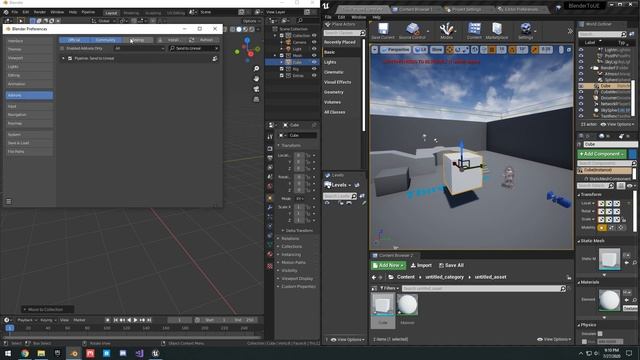Open Content browser icon in Unreal toolbar
Screen dimensions: 640x360
pyautogui.click(x=474, y=31)
